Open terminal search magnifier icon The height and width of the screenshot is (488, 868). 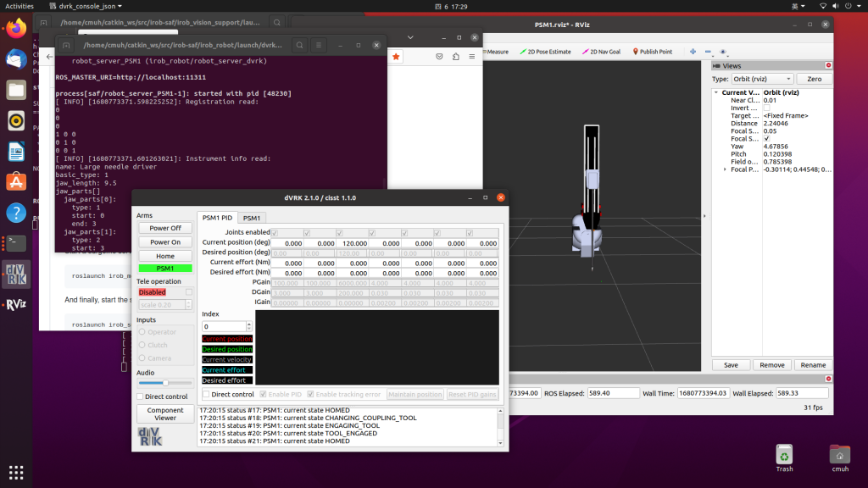(300, 45)
